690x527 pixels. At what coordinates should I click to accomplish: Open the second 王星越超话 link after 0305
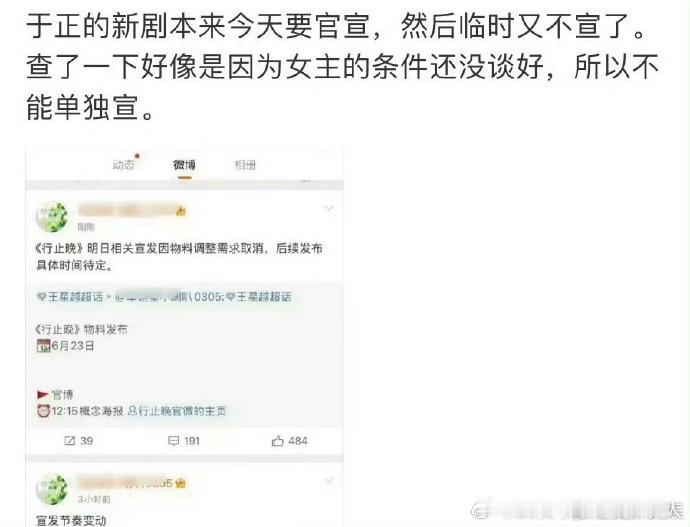(259, 297)
